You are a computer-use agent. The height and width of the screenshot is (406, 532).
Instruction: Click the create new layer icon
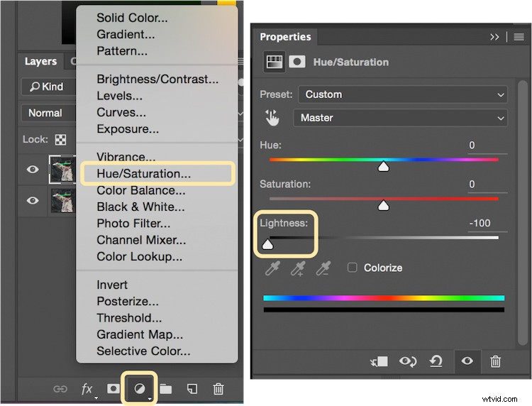[x=192, y=388]
